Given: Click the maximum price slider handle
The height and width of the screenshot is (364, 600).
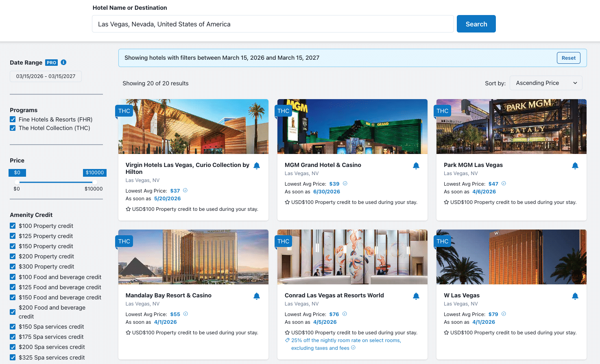Looking at the screenshot, I should click(x=94, y=182).
